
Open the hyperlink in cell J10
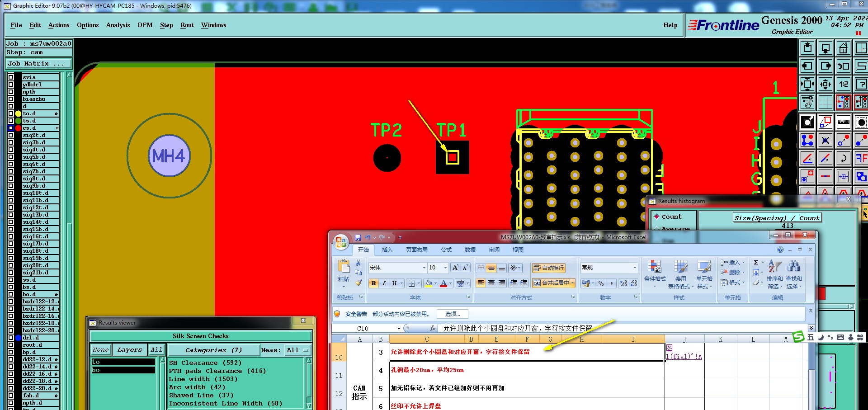click(684, 352)
